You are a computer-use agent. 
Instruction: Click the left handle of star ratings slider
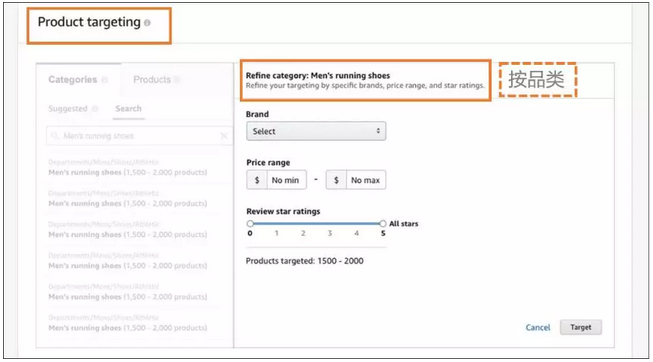[250, 224]
